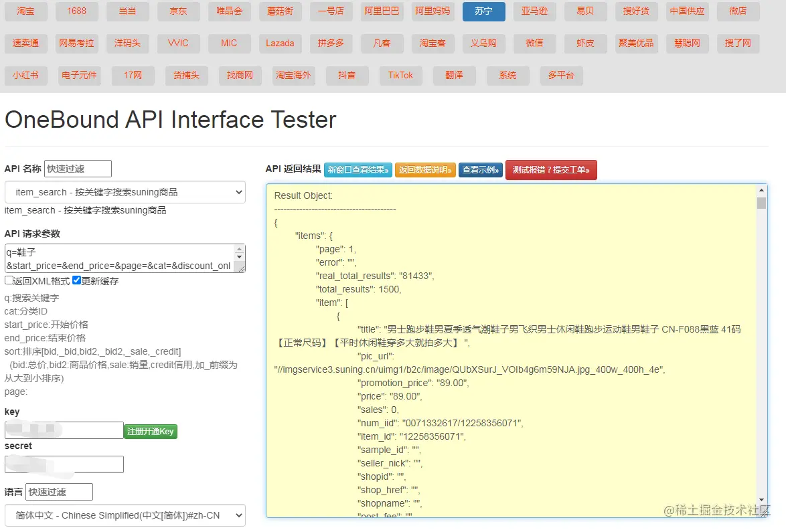Open the 一号店 tab

coord(331,11)
